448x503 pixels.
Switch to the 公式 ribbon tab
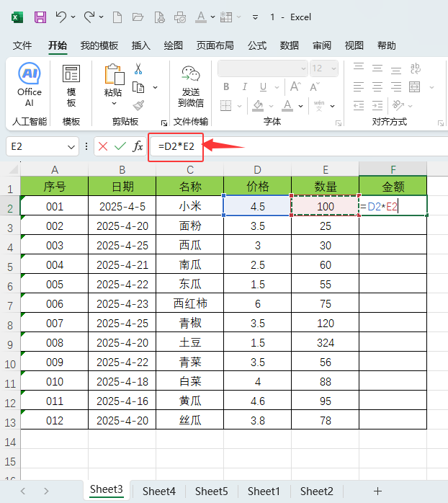click(x=257, y=45)
